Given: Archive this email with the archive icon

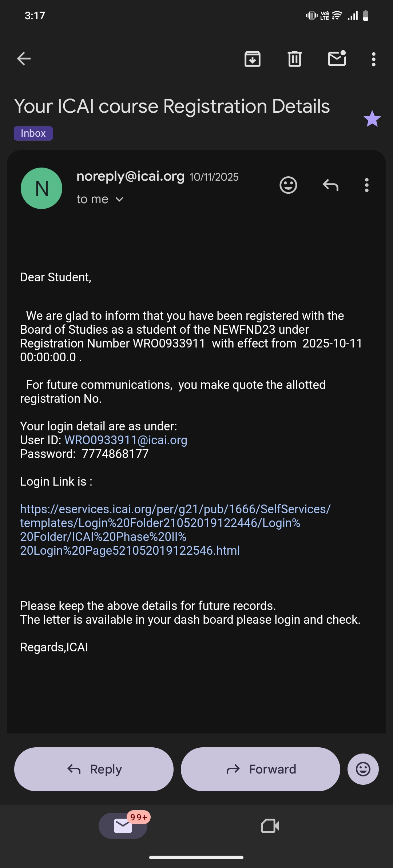Looking at the screenshot, I should [x=253, y=59].
